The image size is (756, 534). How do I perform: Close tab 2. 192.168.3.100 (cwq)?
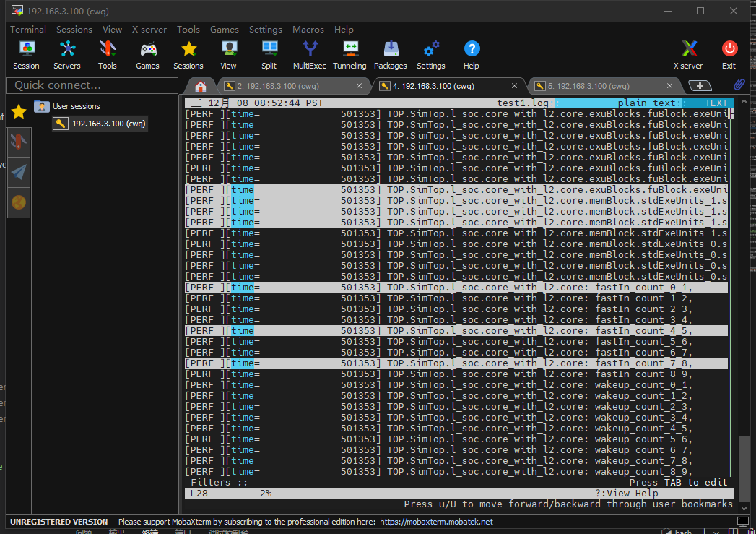coord(359,86)
